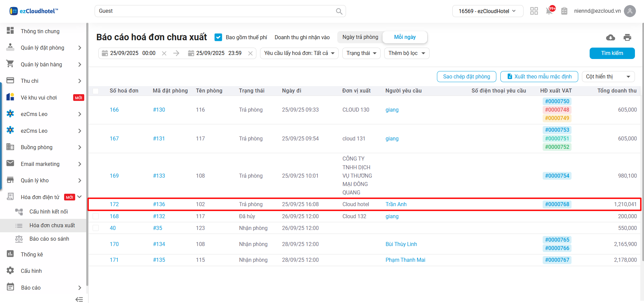Switch to the 'Ngày trả phòng' tab
The height and width of the screenshot is (303, 644).
pyautogui.click(x=360, y=37)
